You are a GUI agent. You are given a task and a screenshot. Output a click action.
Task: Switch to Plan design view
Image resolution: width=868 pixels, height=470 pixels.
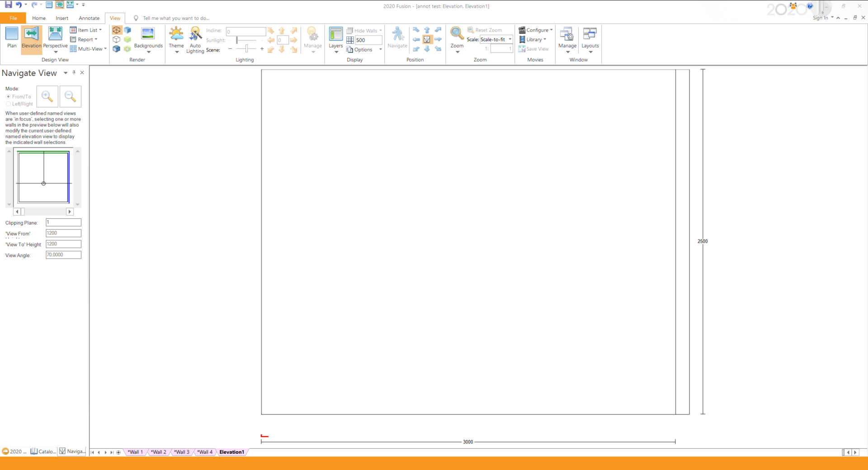[12, 37]
